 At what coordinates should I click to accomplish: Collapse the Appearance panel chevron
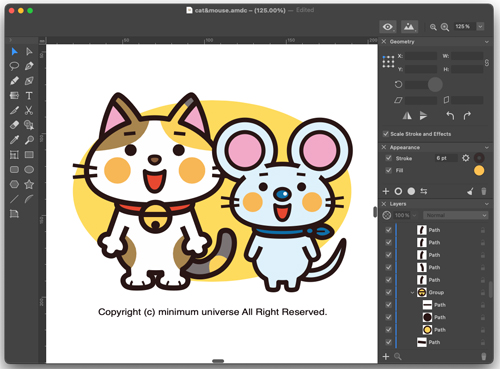[487, 147]
